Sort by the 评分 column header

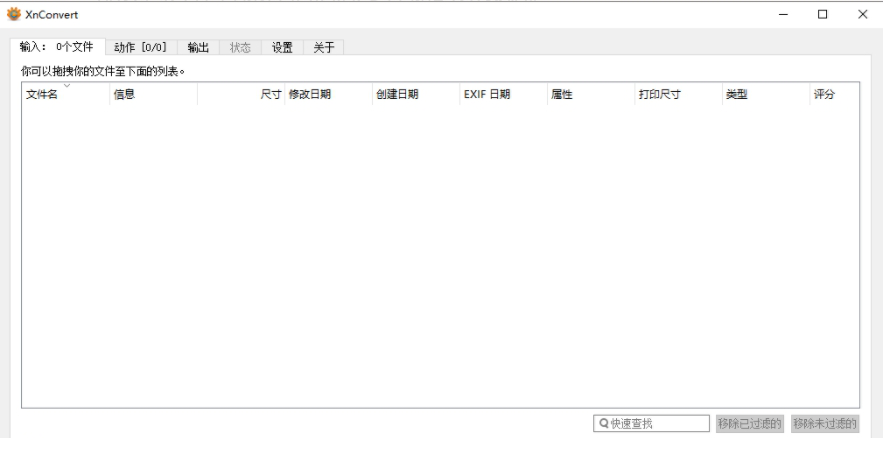tap(835, 94)
